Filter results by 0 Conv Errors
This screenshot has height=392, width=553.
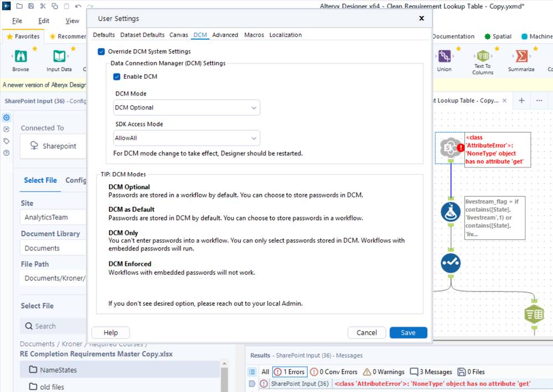click(x=334, y=372)
